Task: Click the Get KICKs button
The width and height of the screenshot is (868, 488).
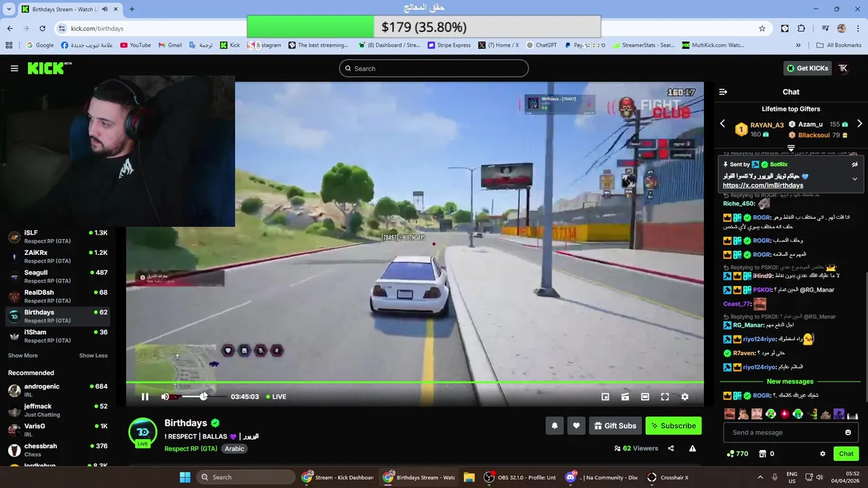Action: [x=807, y=68]
